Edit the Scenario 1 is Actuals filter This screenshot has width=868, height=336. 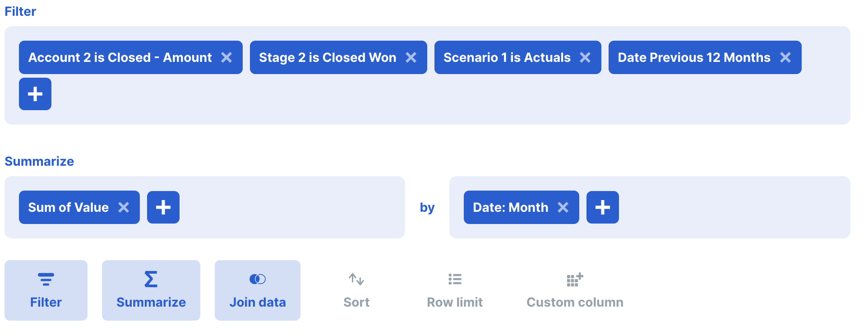[507, 57]
